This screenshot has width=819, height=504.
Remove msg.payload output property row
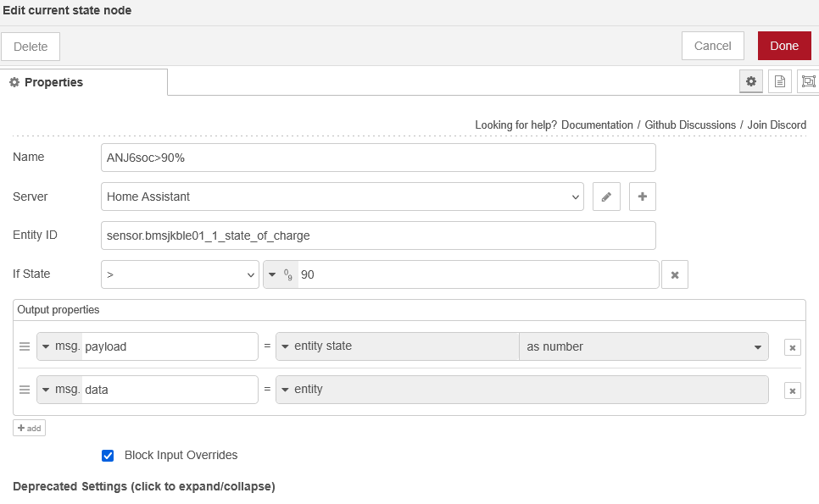[792, 346]
